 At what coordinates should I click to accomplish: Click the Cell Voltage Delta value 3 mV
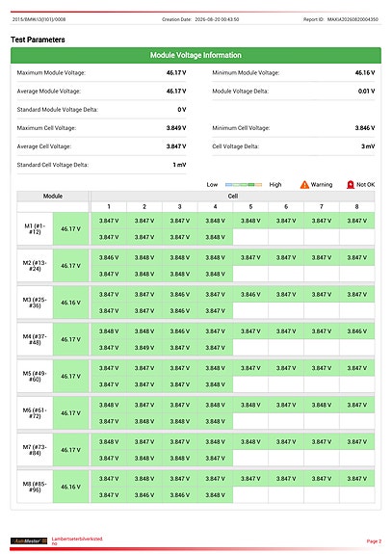point(368,146)
